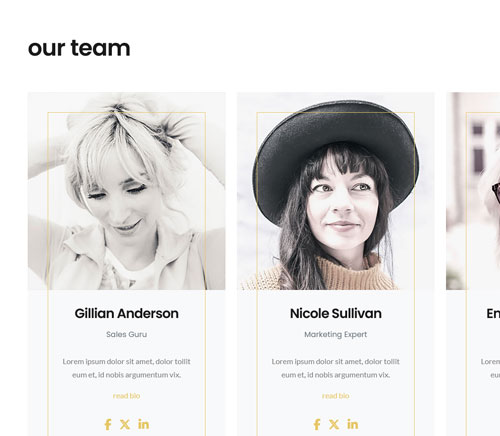Click Nicole Sullivan's lorem ipsum description
Screen dimensions: 500x436
(x=336, y=368)
